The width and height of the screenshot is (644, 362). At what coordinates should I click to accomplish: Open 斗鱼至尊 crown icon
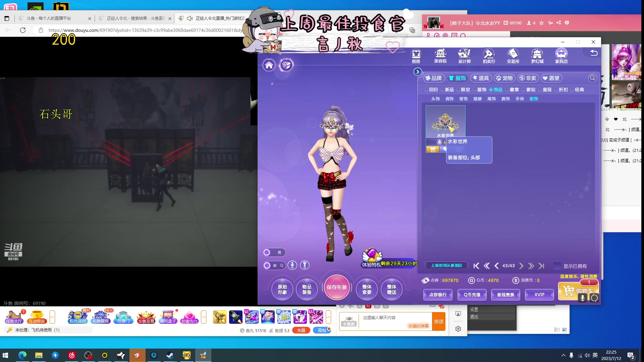click(146, 317)
